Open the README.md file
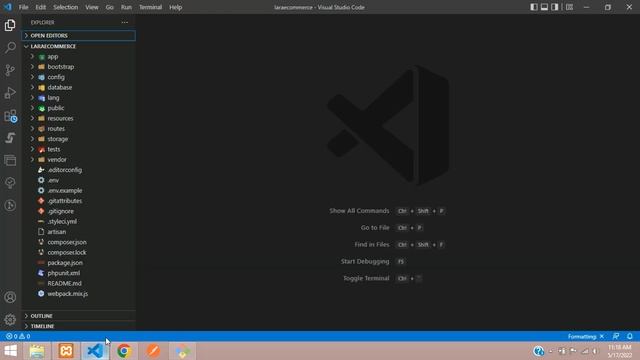640x360 pixels. point(78,283)
